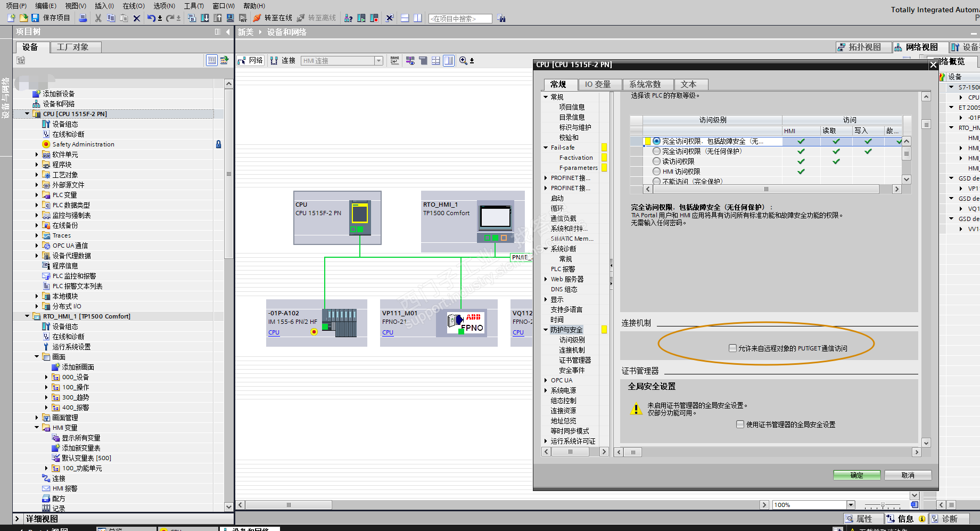Open the 100% zoom level dropdown
Viewport: 980px width, 531px height.
click(x=851, y=505)
